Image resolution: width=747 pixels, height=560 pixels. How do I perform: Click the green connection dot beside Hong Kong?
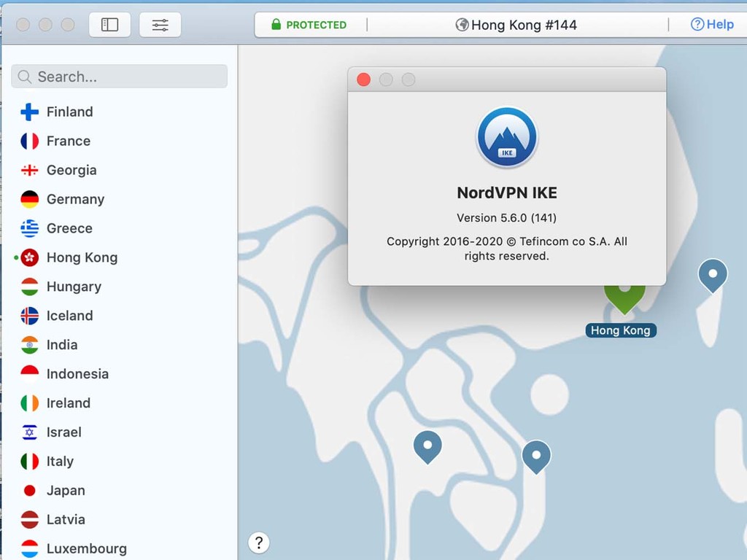[16, 257]
